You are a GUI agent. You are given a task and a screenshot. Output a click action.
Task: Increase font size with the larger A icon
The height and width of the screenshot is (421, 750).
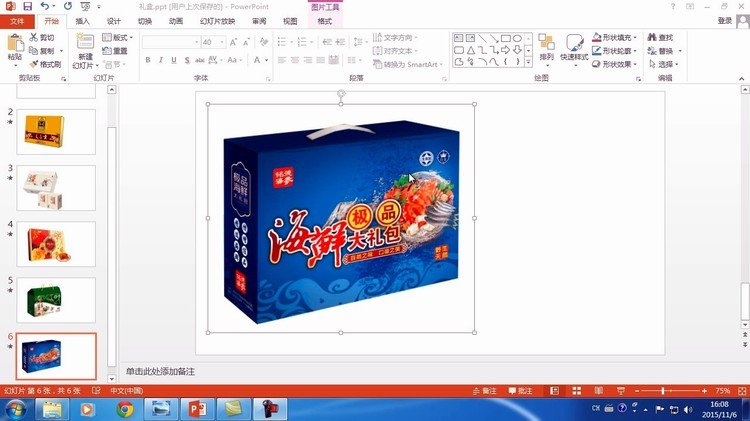tap(233, 42)
